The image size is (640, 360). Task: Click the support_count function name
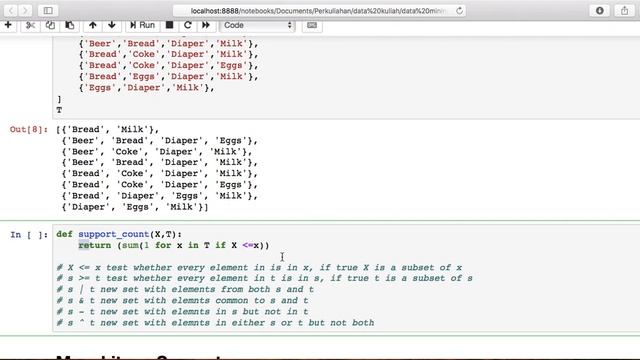pos(113,234)
